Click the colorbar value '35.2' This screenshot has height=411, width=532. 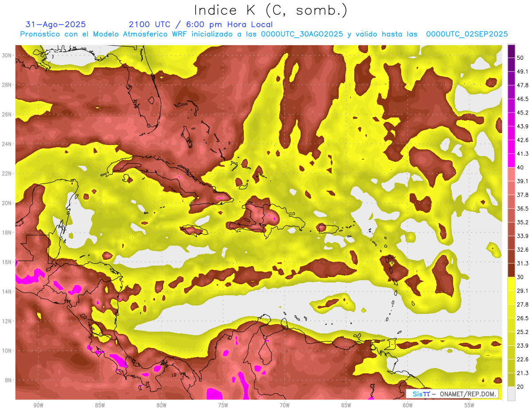[523, 223]
